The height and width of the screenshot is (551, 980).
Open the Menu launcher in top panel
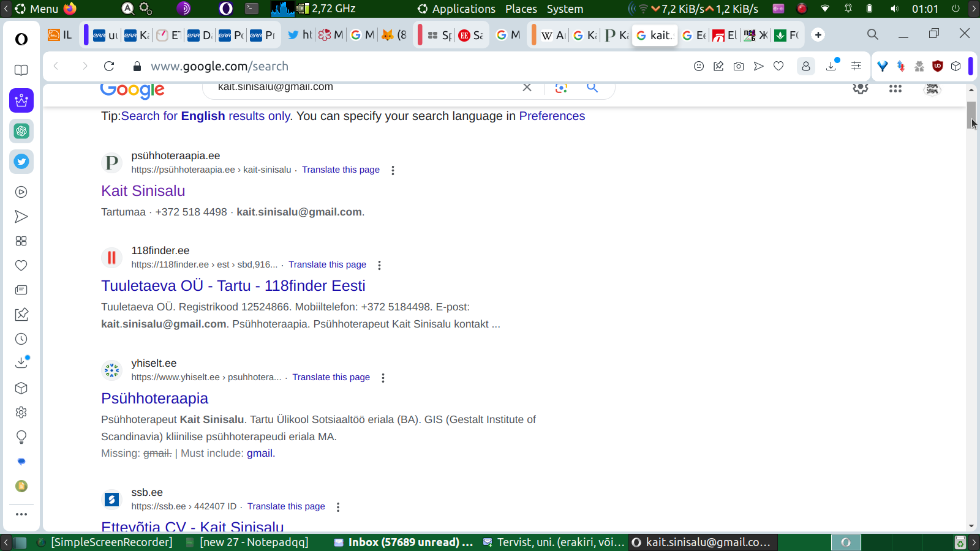(37, 9)
